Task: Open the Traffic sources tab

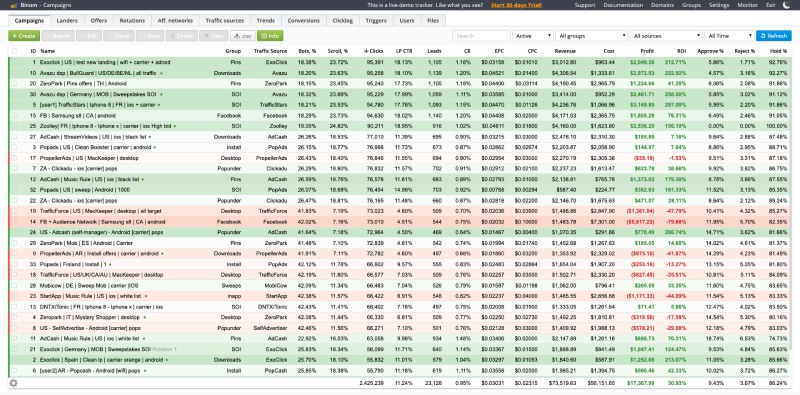Action: 224,20
